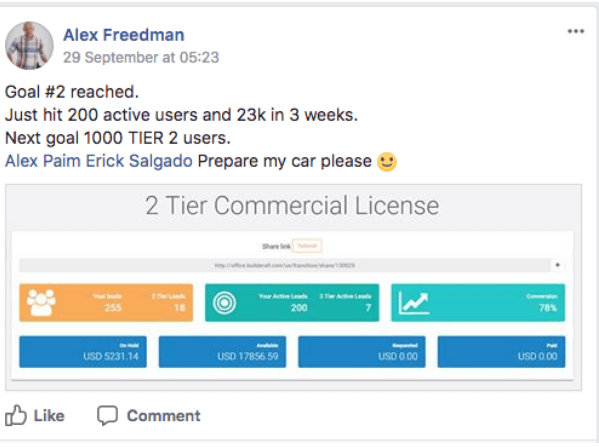Click the Available USD 17856.59 tile
Viewport: 599px width, 447px height.
[222, 352]
